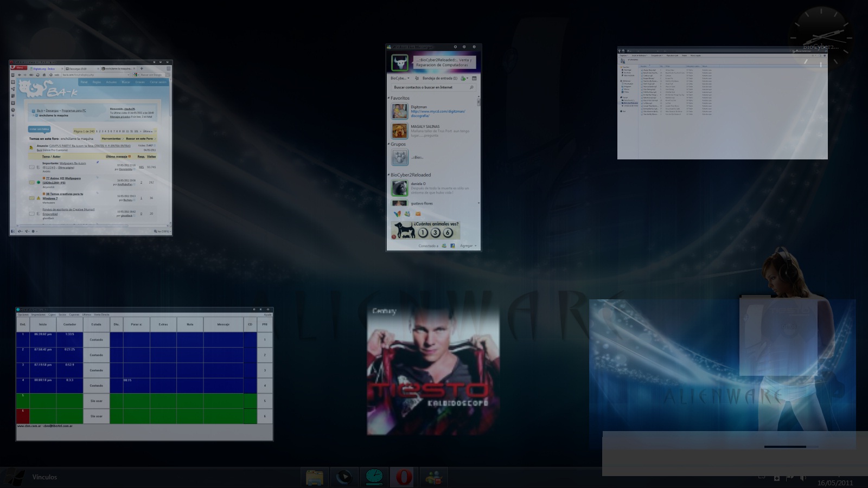The image size is (868, 488).
Task: Toggle Messenger compact view layout icon
Action: pos(474,78)
